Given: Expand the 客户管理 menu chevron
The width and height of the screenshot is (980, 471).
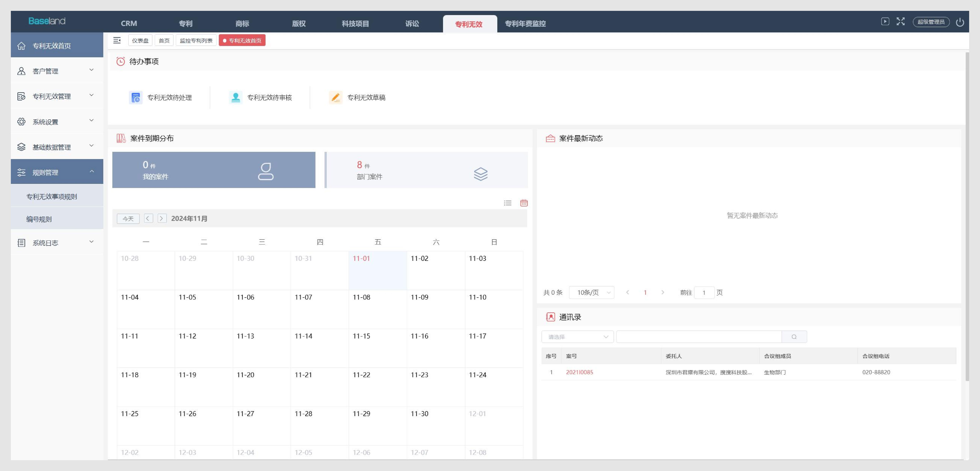Looking at the screenshot, I should (x=91, y=70).
